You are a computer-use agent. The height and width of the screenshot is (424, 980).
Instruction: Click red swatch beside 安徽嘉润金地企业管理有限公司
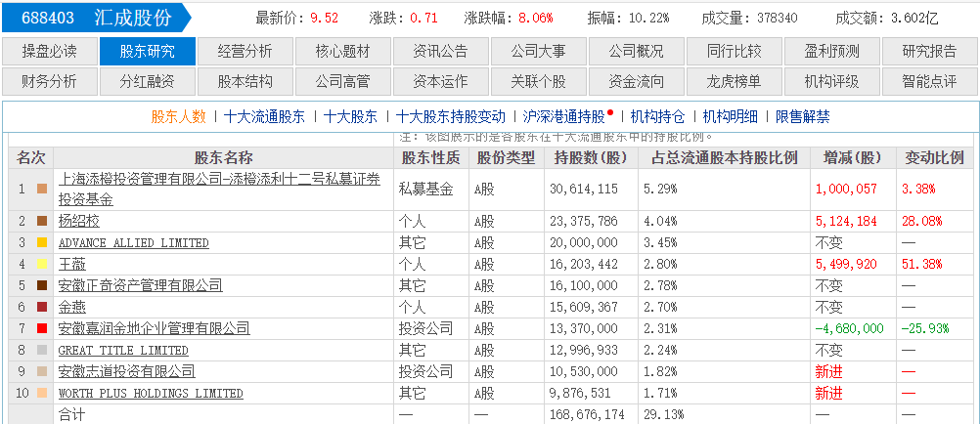[42, 328]
